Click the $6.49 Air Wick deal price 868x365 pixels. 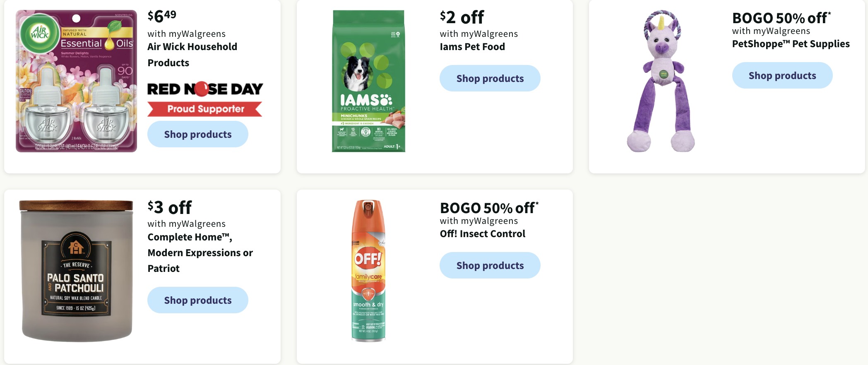[161, 15]
